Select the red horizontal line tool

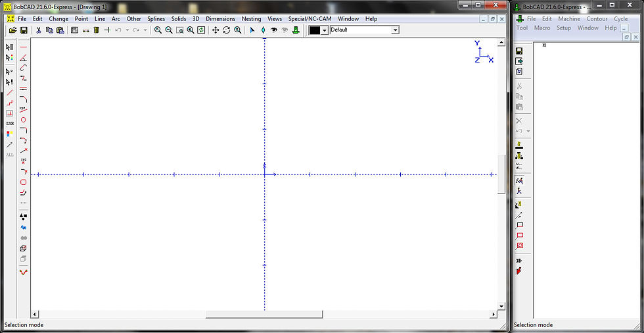point(24,47)
